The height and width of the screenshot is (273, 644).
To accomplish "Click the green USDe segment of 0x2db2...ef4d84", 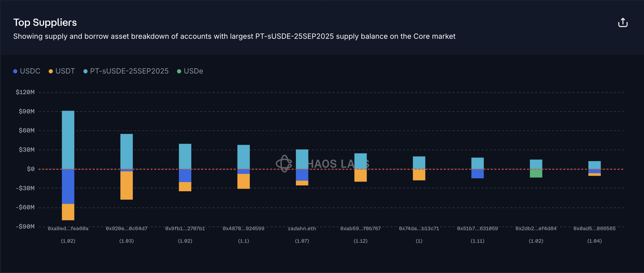I will tap(536, 173).
